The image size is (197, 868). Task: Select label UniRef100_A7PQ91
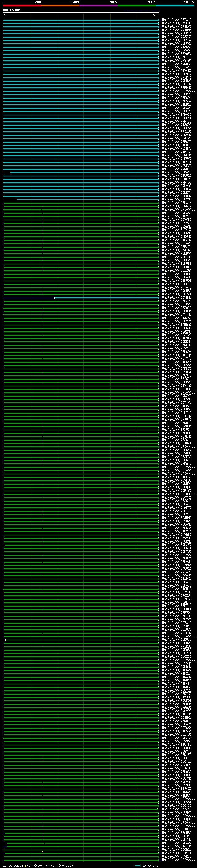coord(176,98)
